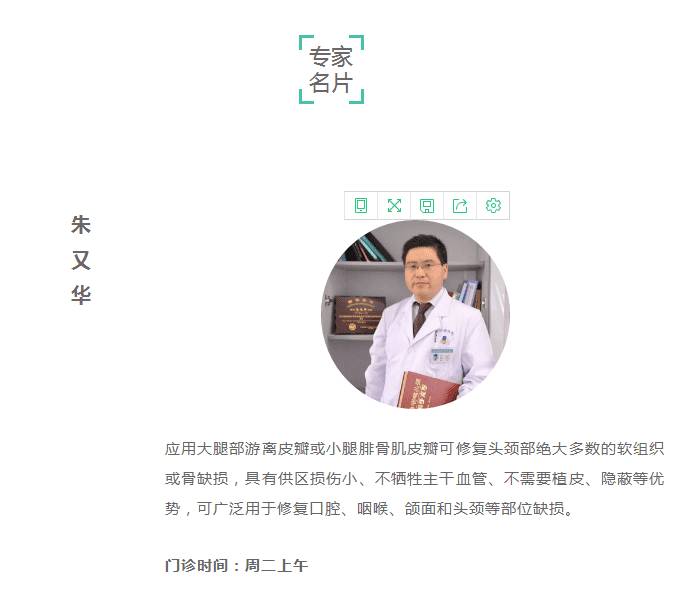Click paragraph line starting with 或骨缺损
The height and width of the screenshot is (597, 680).
click(414, 479)
